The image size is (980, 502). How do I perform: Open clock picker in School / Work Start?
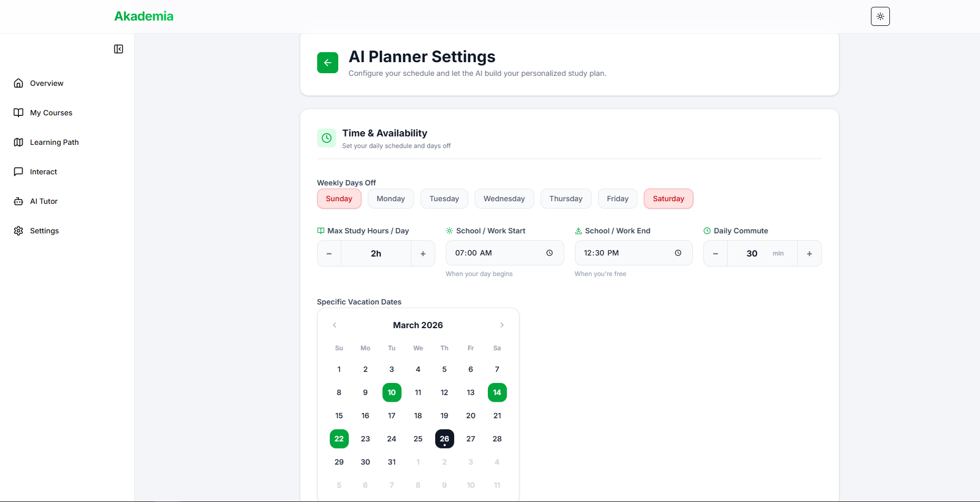coord(549,253)
